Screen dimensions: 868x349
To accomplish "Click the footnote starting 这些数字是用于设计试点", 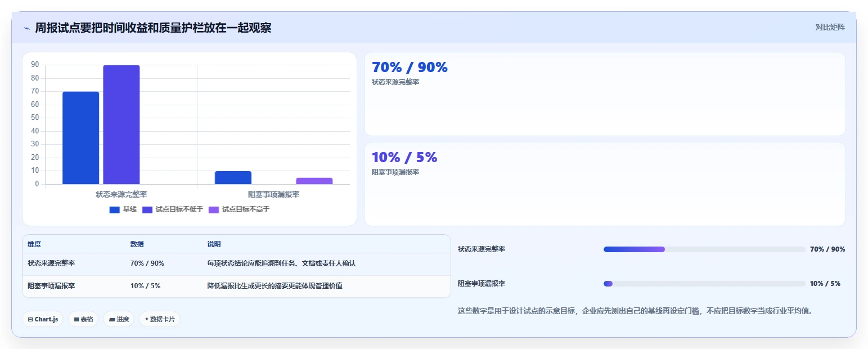I will (x=636, y=311).
